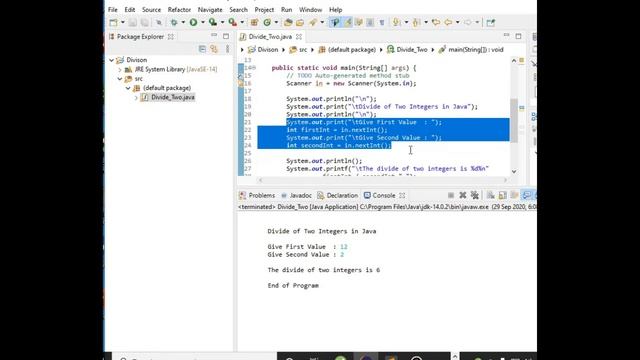Click the Debug (bug) toolbar icon

(x=174, y=22)
